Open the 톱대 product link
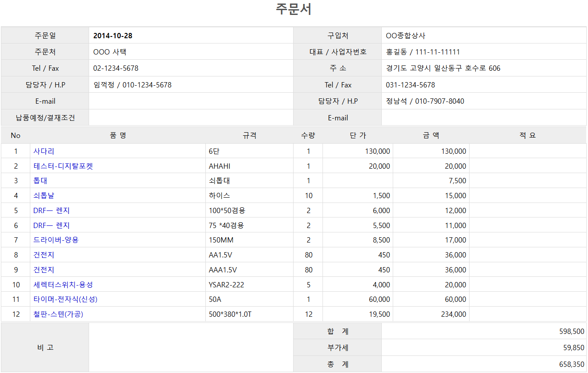Image resolution: width=588 pixels, height=373 pixels. click(x=40, y=181)
